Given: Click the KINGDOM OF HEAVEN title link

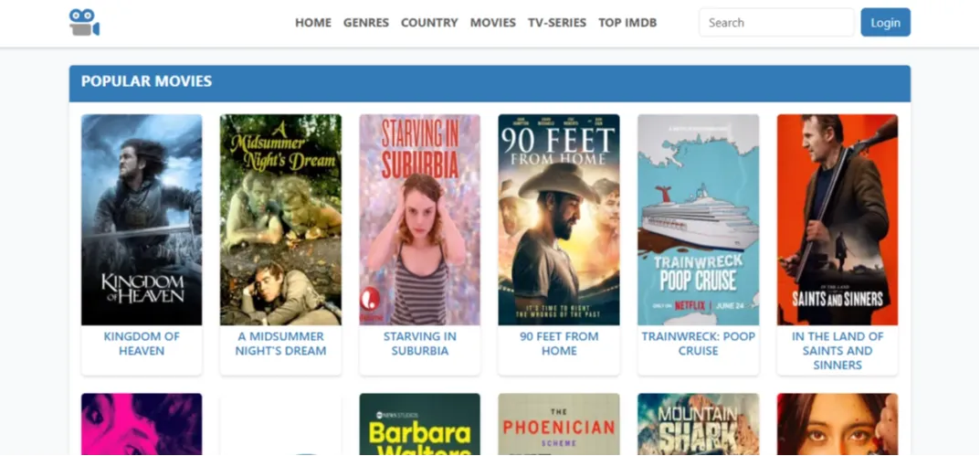Looking at the screenshot, I should 142,344.
